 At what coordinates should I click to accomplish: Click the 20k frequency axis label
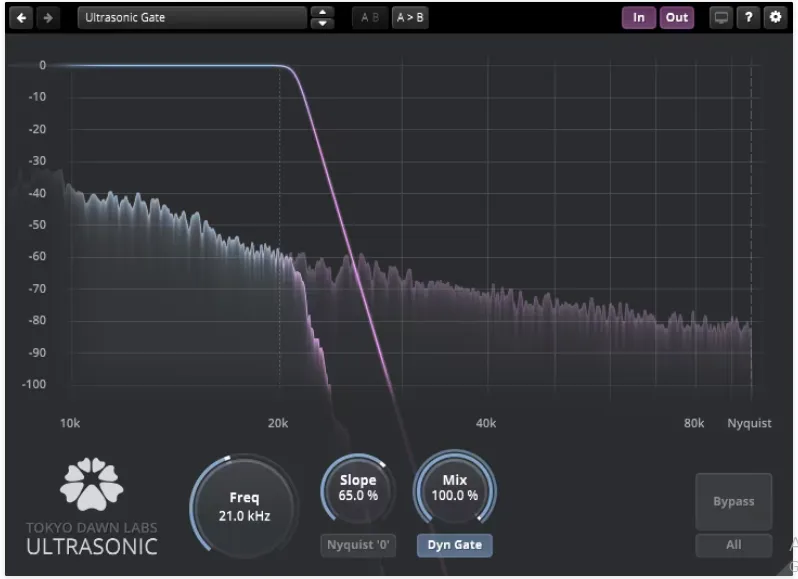278,423
